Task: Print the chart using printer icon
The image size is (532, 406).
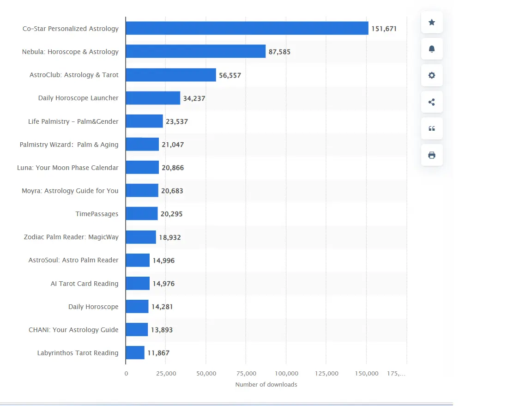Action: click(432, 155)
